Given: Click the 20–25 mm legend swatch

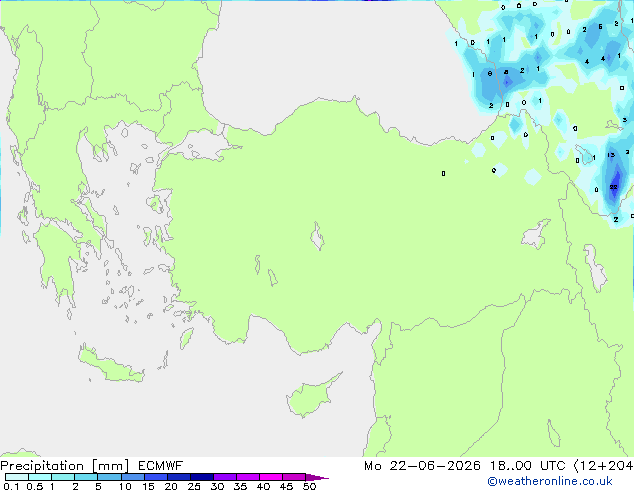Looking at the screenshot, I should [178, 477].
